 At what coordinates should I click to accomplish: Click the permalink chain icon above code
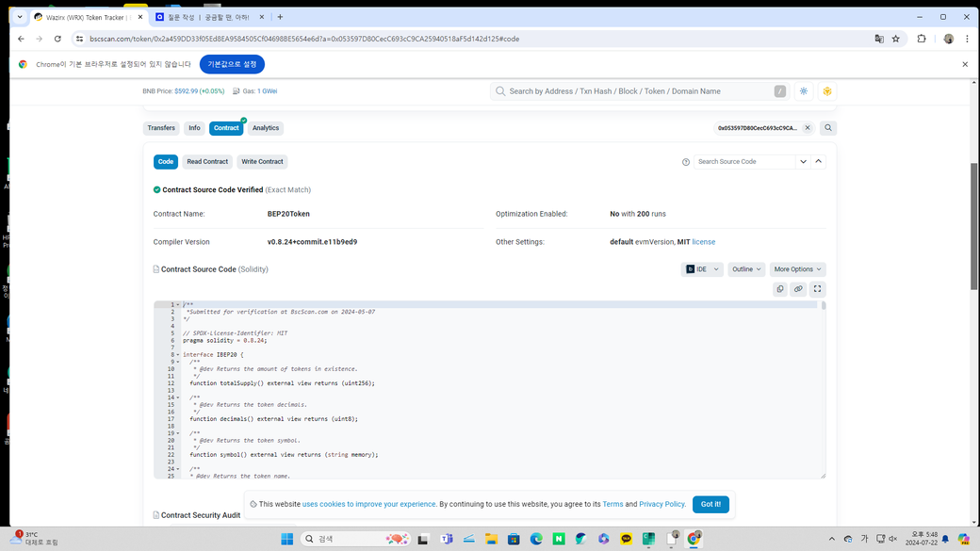pyautogui.click(x=798, y=289)
